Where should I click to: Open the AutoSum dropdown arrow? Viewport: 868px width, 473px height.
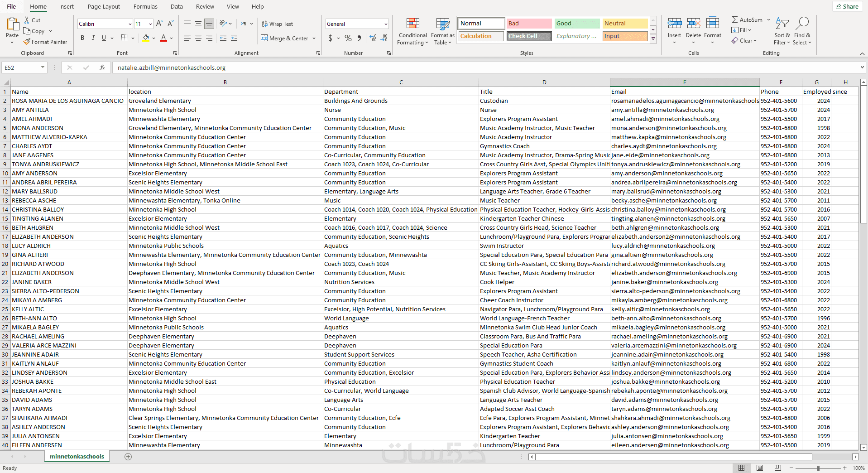768,20
